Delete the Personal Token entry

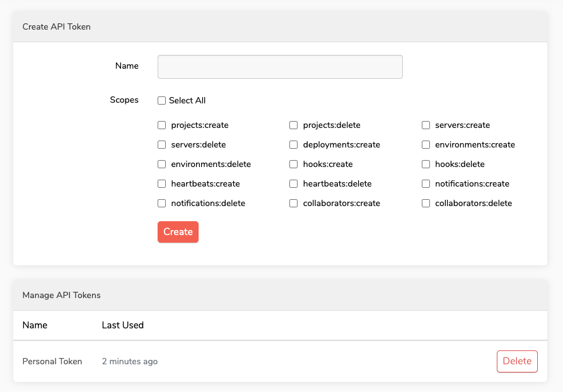(517, 361)
